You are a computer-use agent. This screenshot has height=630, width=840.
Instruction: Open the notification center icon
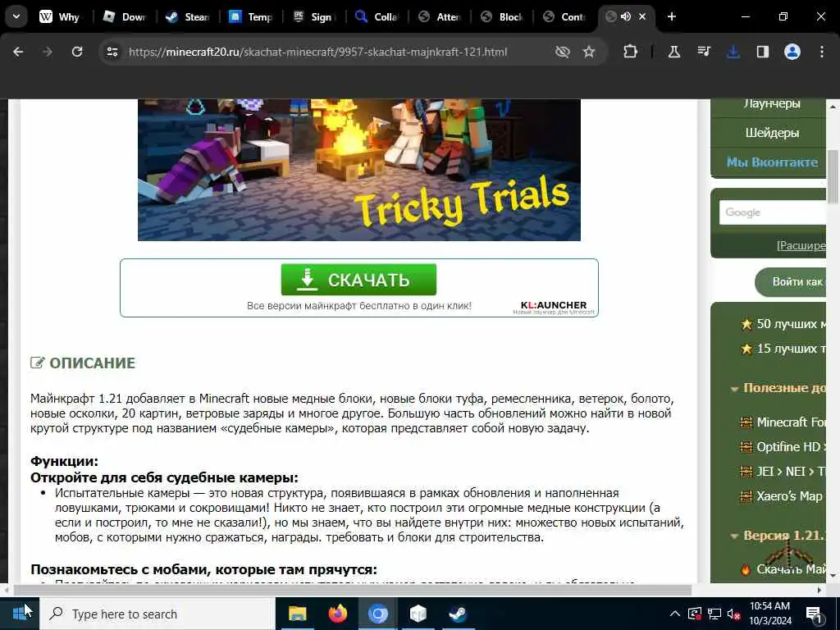(813, 614)
